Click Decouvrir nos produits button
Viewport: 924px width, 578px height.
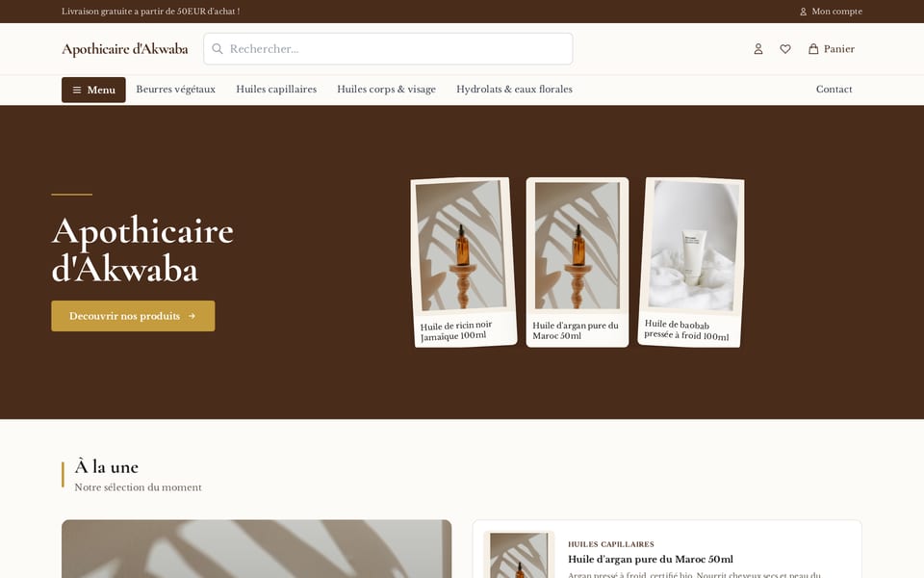(x=133, y=316)
